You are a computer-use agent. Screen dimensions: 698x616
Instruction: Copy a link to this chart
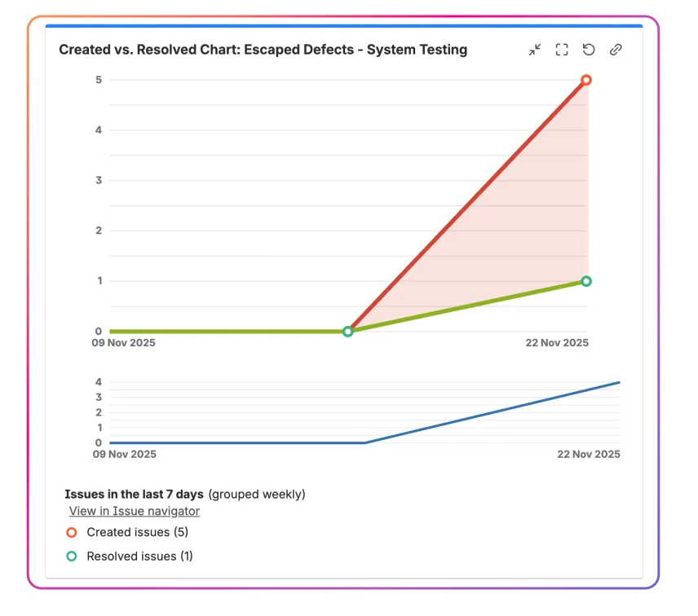[x=616, y=50]
